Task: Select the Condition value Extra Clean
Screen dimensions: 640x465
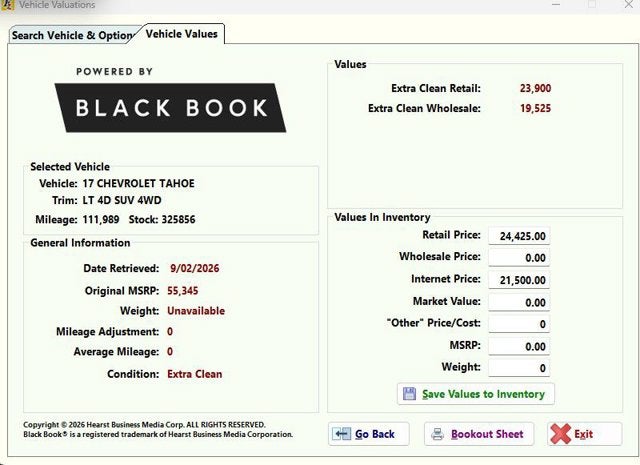Action: click(x=195, y=374)
